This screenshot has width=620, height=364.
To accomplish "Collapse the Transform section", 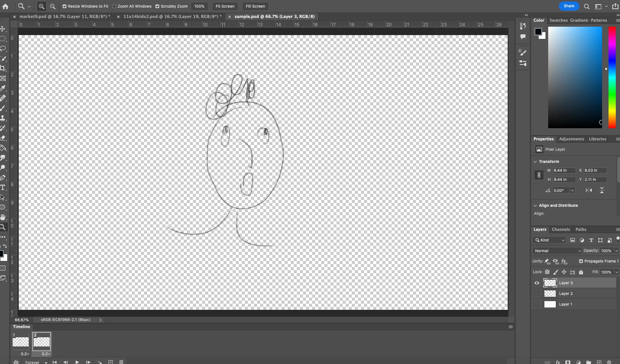I will tap(535, 162).
